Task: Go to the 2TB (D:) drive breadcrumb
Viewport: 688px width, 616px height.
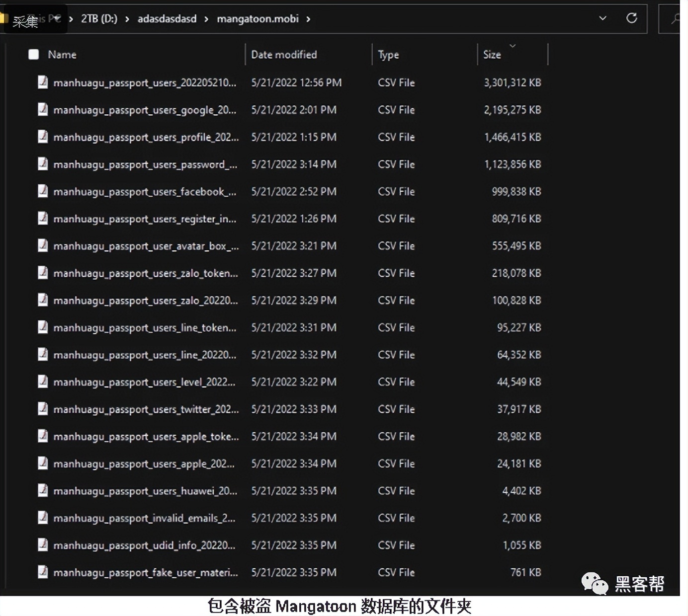Action: [99, 19]
